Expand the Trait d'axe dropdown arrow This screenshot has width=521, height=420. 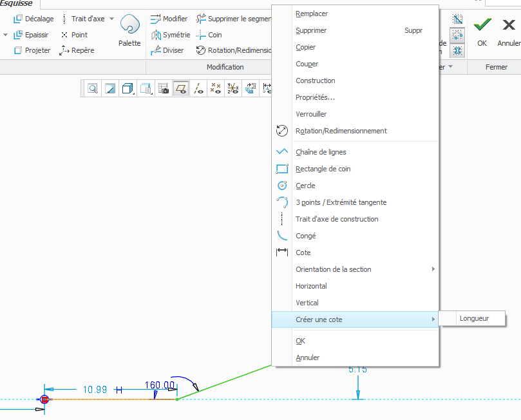tap(111, 19)
